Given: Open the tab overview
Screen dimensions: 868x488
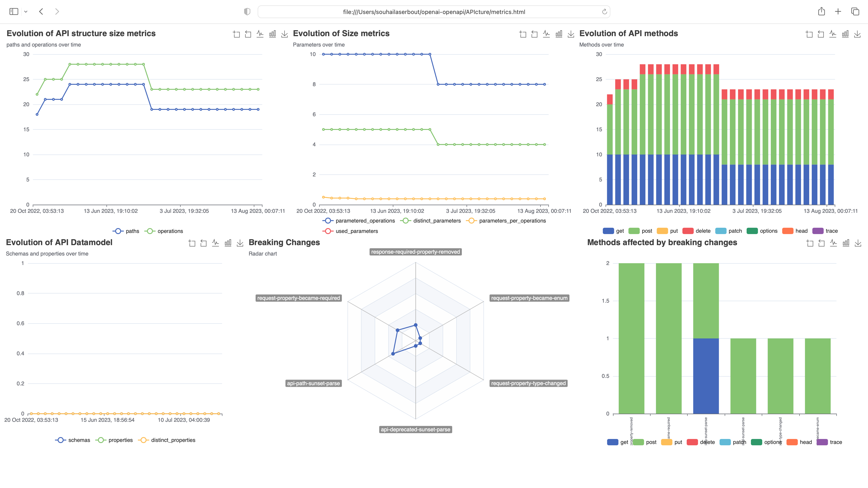Looking at the screenshot, I should point(855,12).
